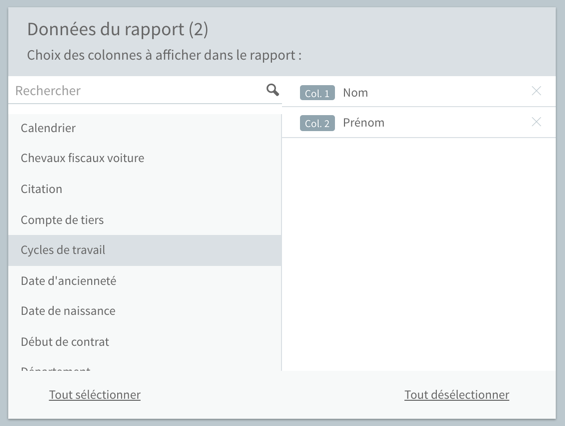
Task: Pick Compte de tiers column option
Action: pos(145,220)
